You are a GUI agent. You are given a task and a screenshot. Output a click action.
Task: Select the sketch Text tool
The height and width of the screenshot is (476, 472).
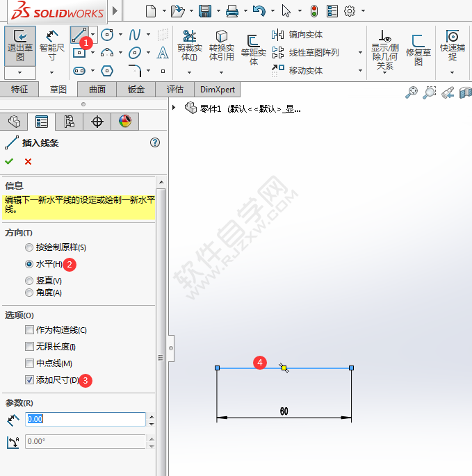[163, 53]
